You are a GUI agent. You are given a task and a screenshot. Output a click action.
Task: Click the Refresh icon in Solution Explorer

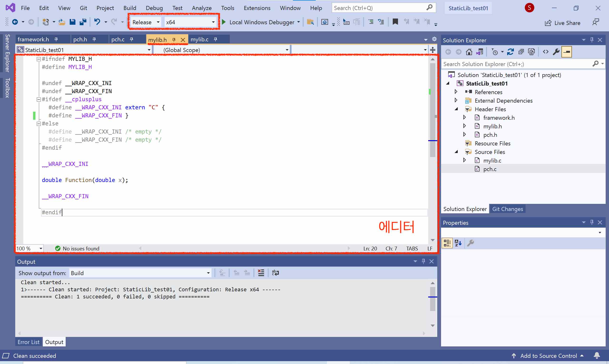(x=511, y=52)
